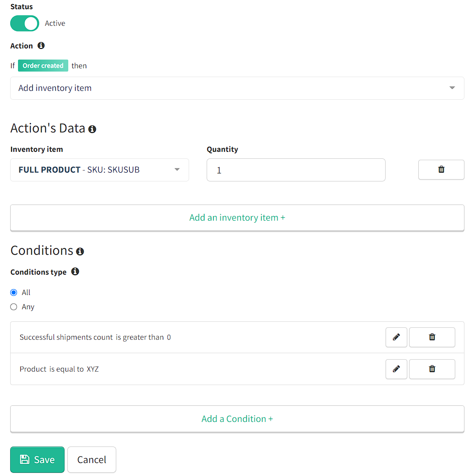This screenshot has height=476, width=476.
Task: Expand the FULL PRODUCT inventory item dropdown
Action: (100, 170)
